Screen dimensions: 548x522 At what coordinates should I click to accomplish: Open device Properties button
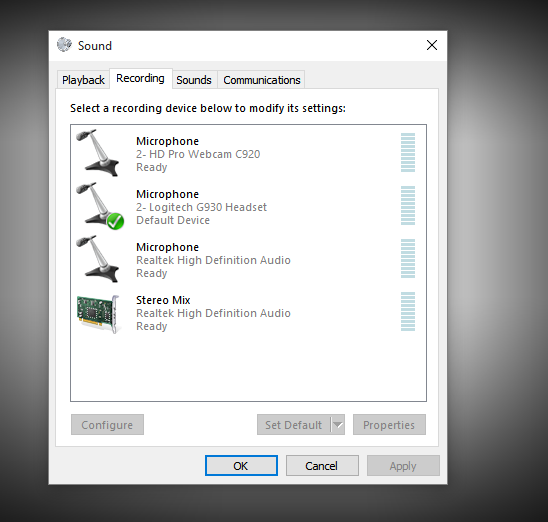click(x=389, y=425)
